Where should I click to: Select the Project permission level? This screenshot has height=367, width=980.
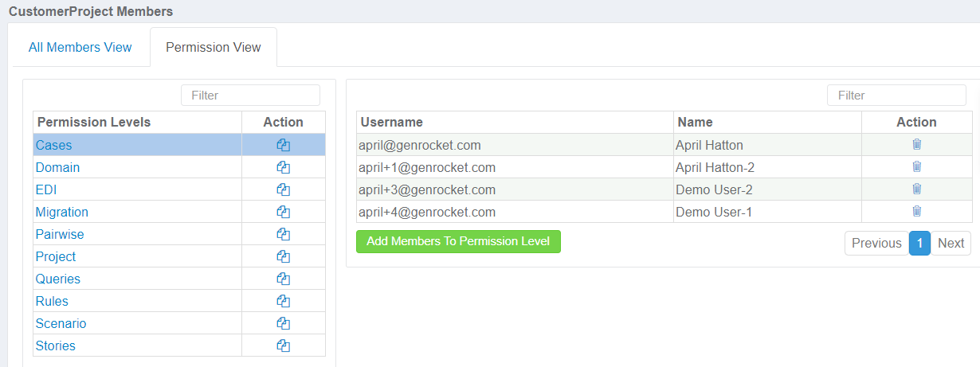56,256
